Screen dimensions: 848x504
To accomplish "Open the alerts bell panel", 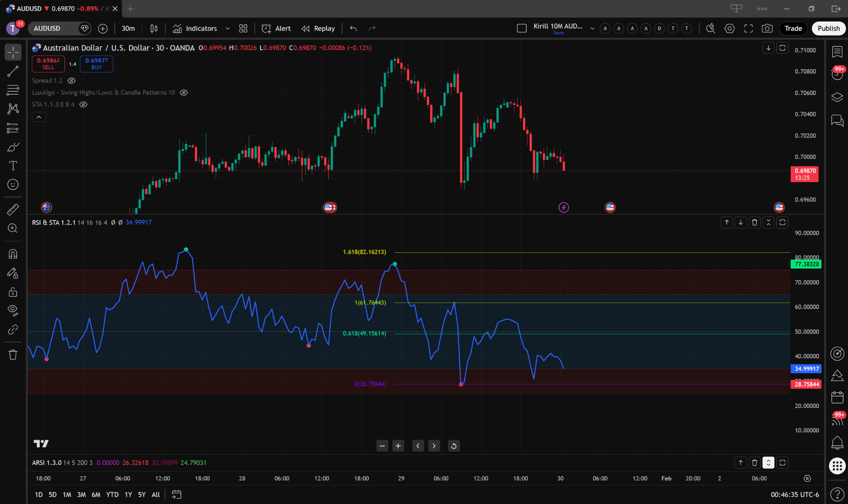I will click(837, 443).
